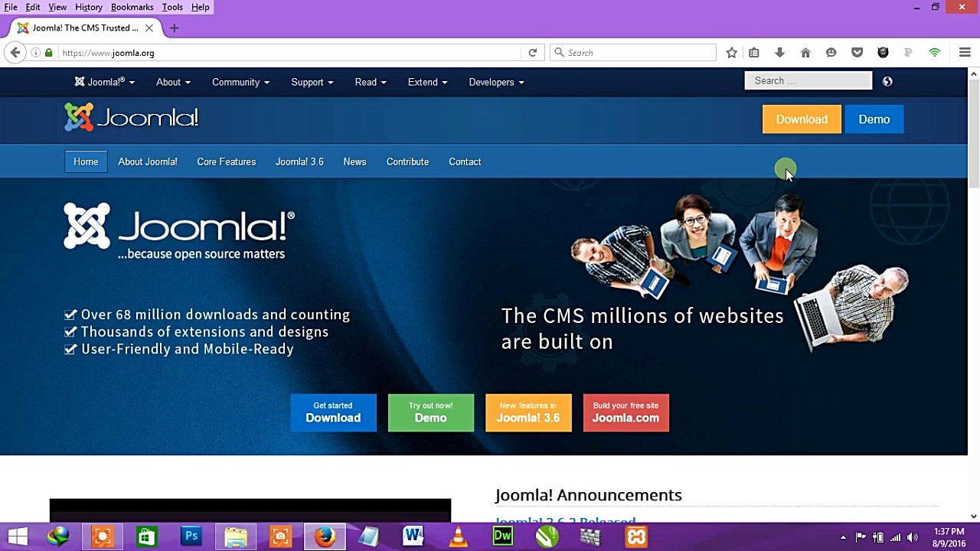This screenshot has width=980, height=551.
Task: Click the Get started Download button
Action: point(333,412)
